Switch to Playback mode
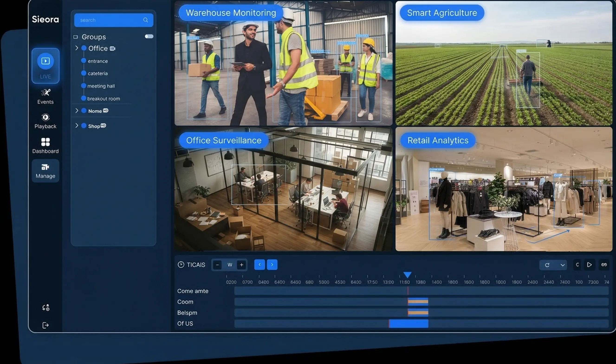The width and height of the screenshot is (616, 364). click(45, 120)
